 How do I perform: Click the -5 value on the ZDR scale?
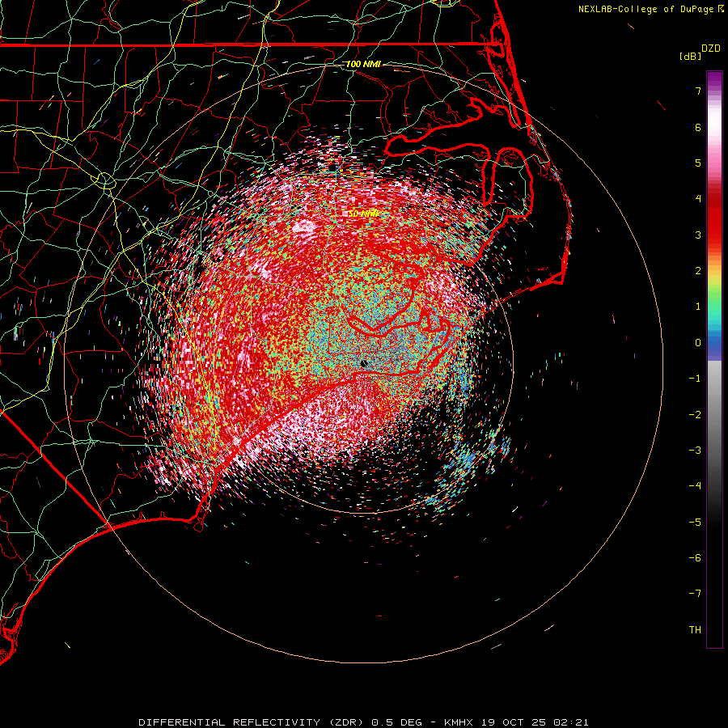pyautogui.click(x=695, y=523)
